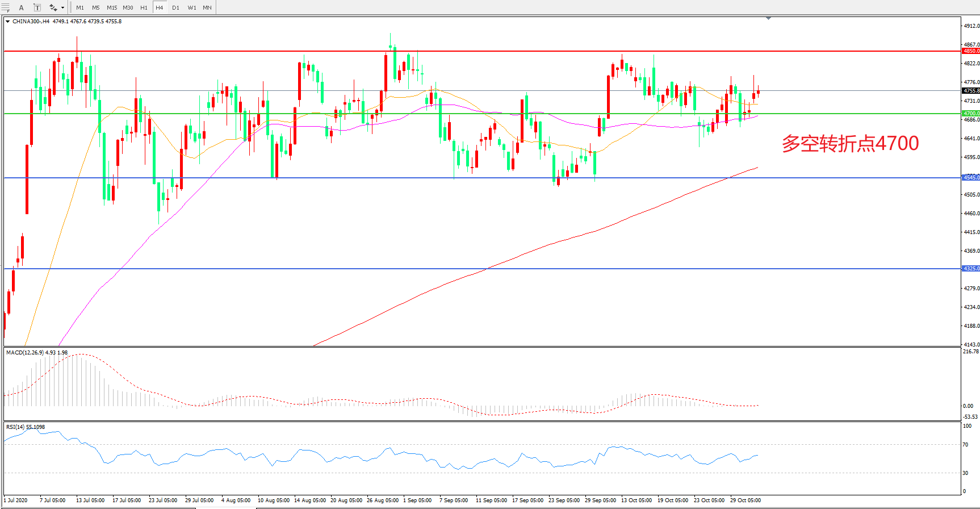Choose the W1 weekly timeframe
This screenshot has height=509, width=980.
(x=192, y=7)
